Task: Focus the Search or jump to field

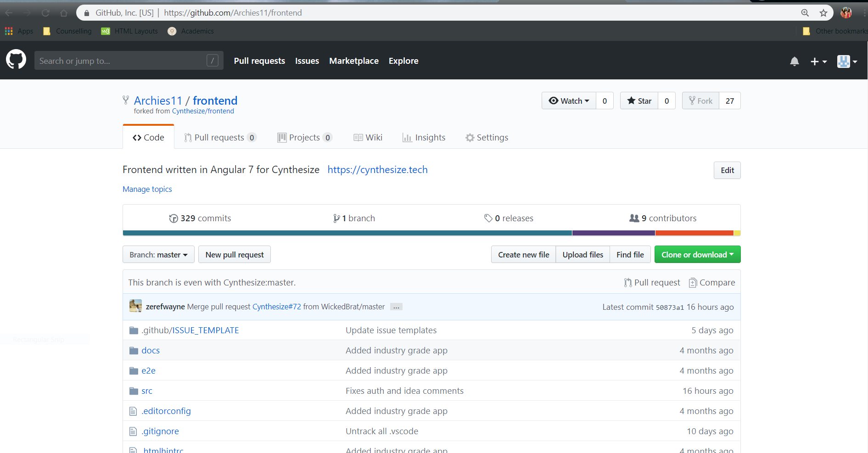Action: pyautogui.click(x=129, y=61)
